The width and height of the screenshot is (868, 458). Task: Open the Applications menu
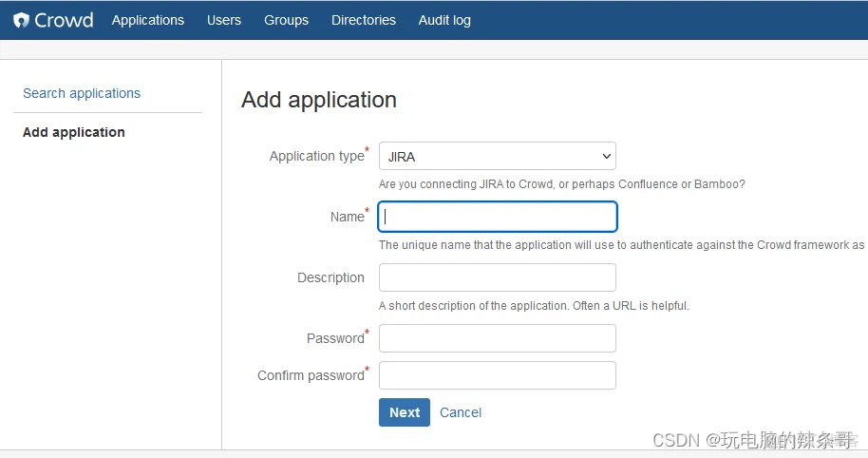148,21
